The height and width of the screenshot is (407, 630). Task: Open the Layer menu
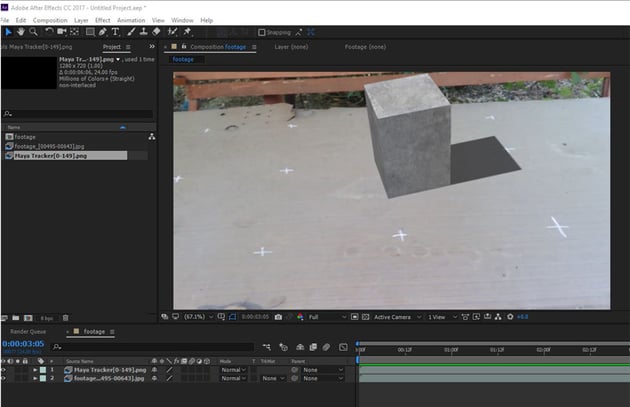pos(81,20)
